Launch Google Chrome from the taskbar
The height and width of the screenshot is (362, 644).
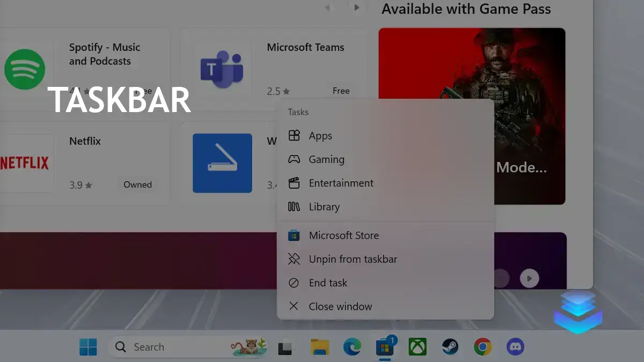(x=482, y=347)
